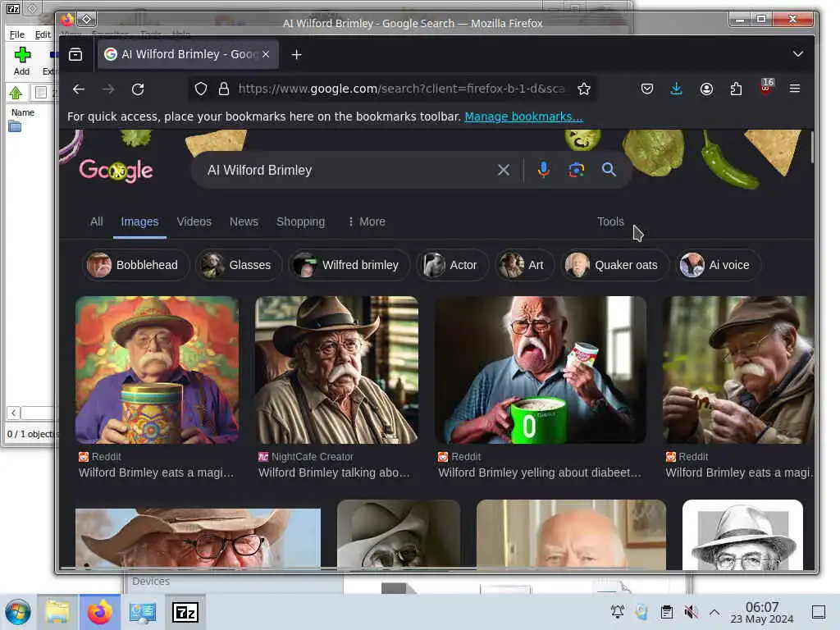This screenshot has width=840, height=630.
Task: Switch to the Videos tab
Action: (x=194, y=221)
